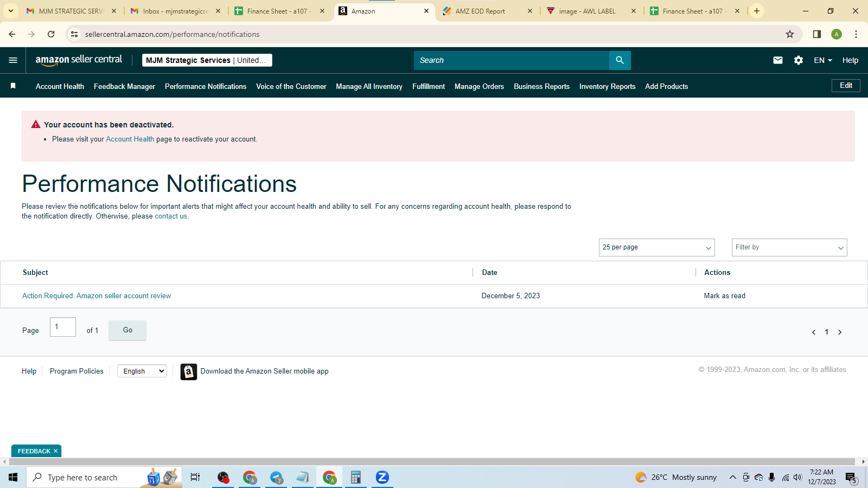Close the FEEDBACK widget with the X
This screenshot has height=488, width=868.
pos(55,451)
